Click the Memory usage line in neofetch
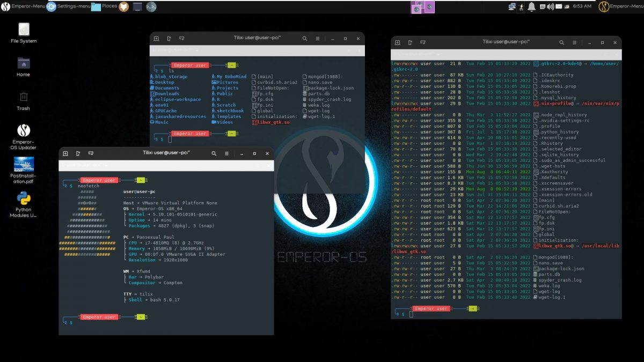Screen dimensions: 644x362 pyautogui.click(x=172, y=248)
